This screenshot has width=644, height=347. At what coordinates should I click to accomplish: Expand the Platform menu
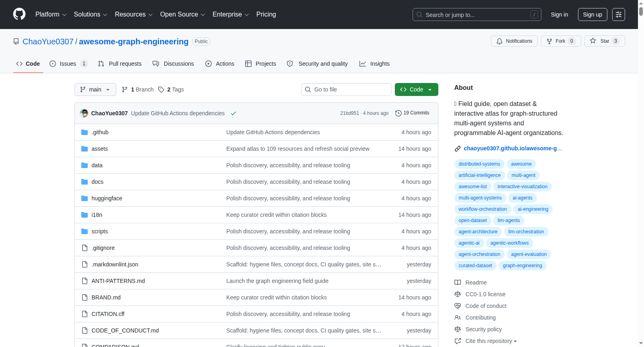51,15
